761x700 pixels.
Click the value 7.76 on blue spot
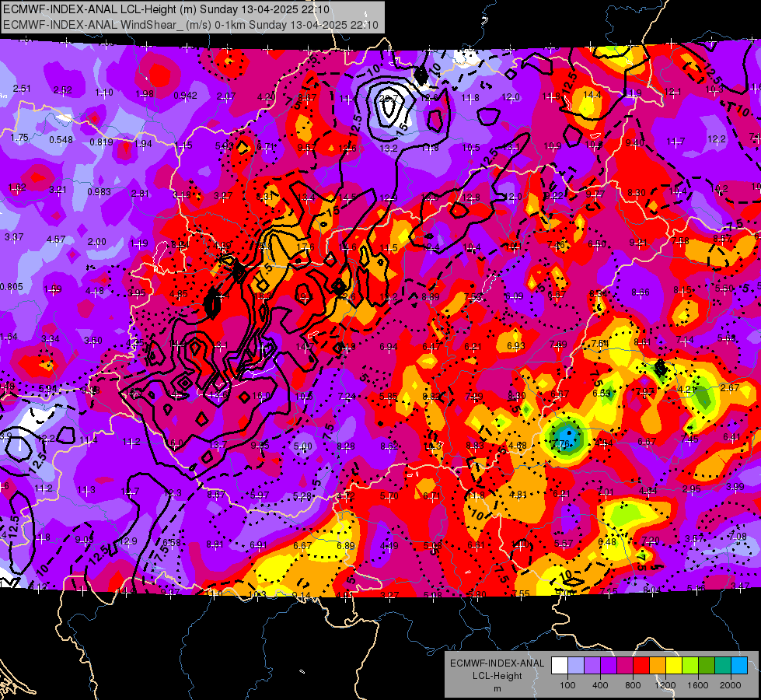560,443
